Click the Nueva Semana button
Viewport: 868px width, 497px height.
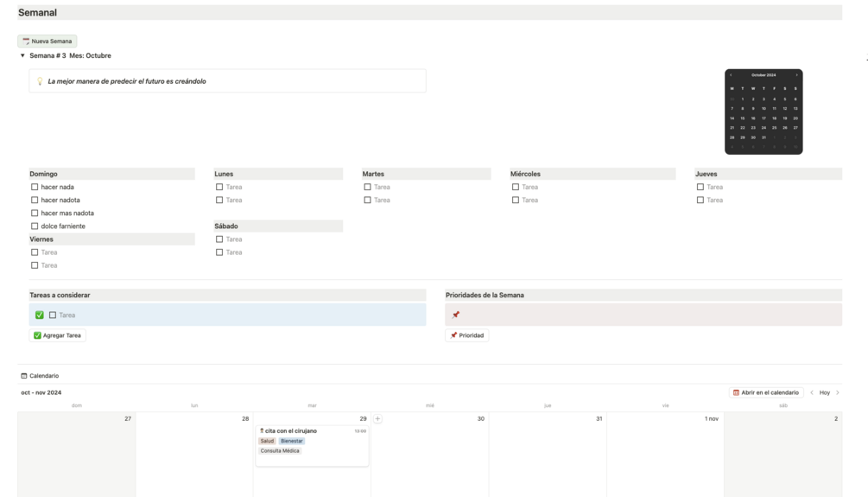point(47,41)
